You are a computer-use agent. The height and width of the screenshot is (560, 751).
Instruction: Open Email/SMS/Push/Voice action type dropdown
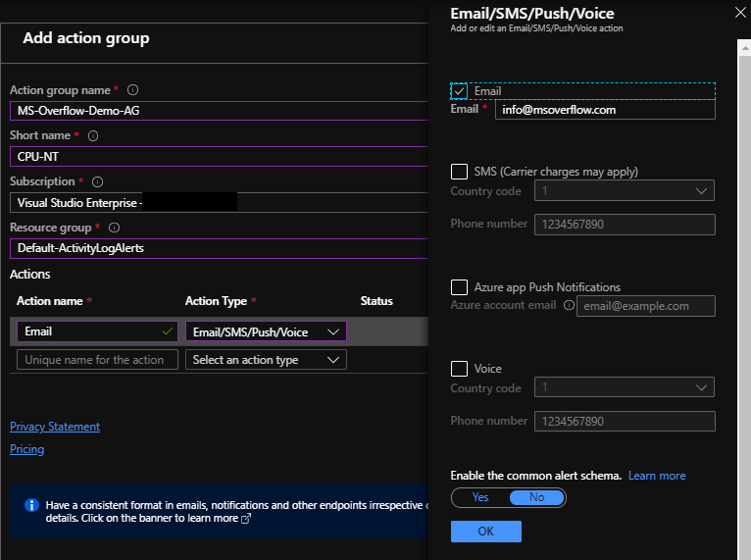[x=266, y=332]
